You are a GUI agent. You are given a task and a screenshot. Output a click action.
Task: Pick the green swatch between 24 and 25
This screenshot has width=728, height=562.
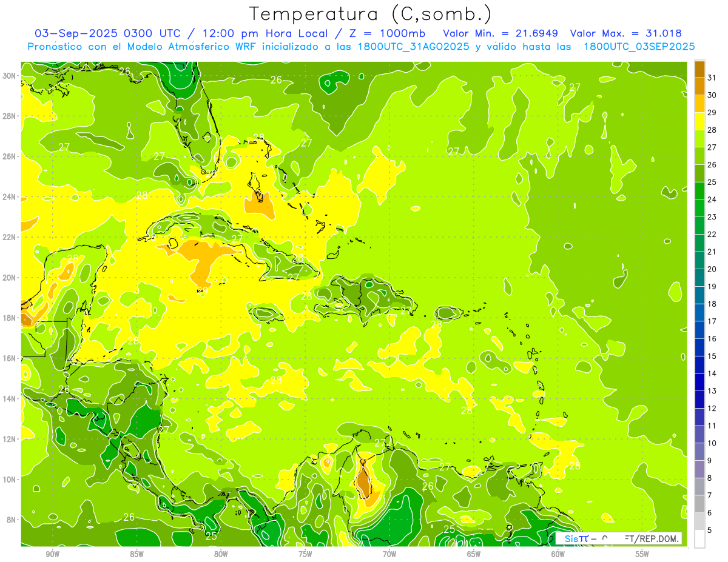699,191
